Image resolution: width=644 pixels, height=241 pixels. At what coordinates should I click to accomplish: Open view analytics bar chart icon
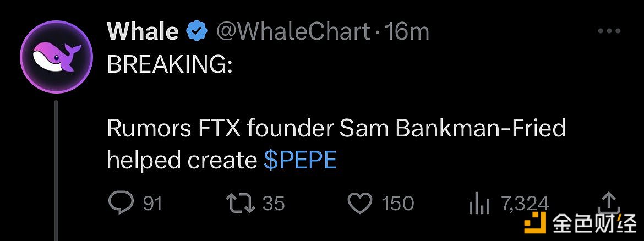479,205
